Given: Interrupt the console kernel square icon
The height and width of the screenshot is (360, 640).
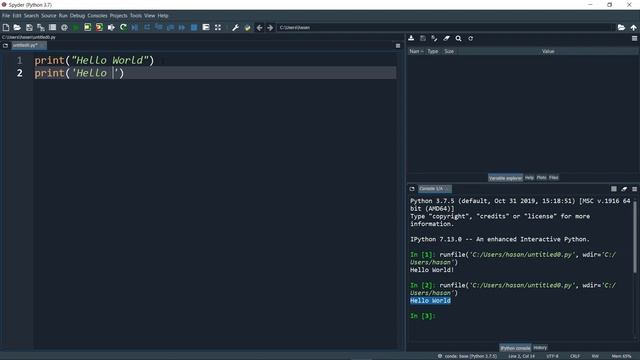Looking at the screenshot, I should [613, 189].
